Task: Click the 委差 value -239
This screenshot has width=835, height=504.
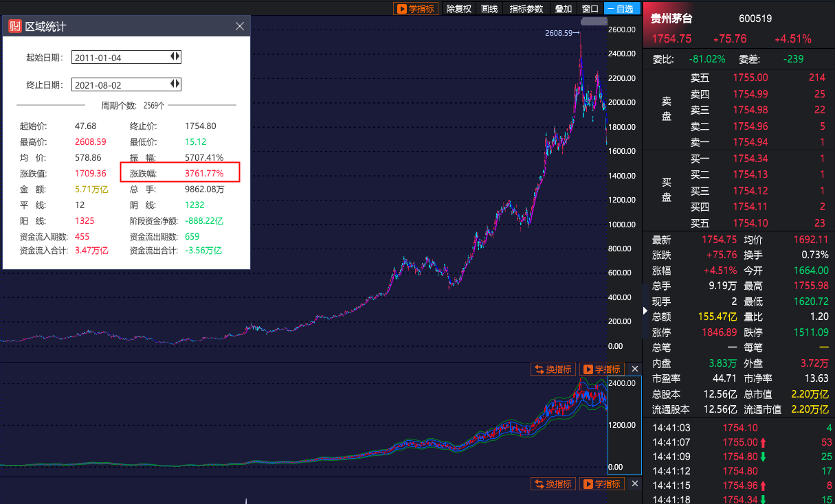Action: pyautogui.click(x=792, y=59)
